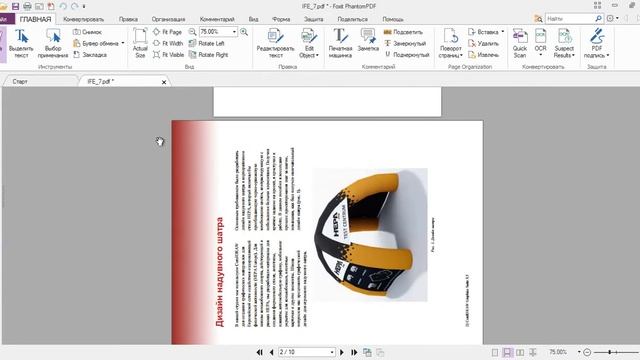640x360 pixels.
Task: Start Quick Scan
Action: click(520, 44)
